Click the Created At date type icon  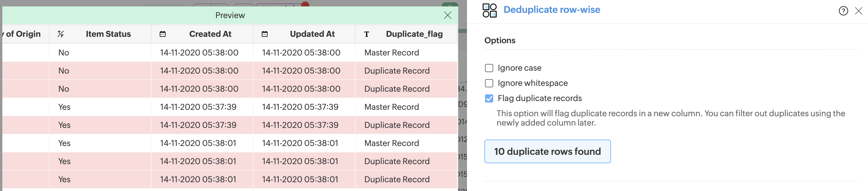point(162,34)
